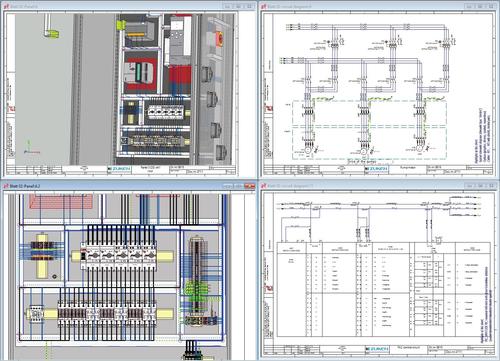Click the ZUKEN logo in the pump motor sheet

tap(377, 169)
